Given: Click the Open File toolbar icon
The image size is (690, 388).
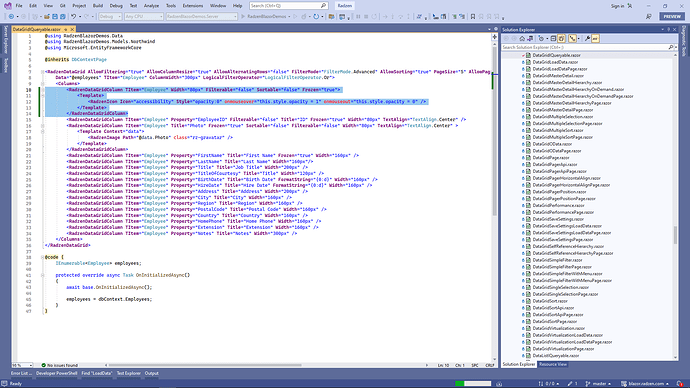Looking at the screenshot, I should 47,16.
